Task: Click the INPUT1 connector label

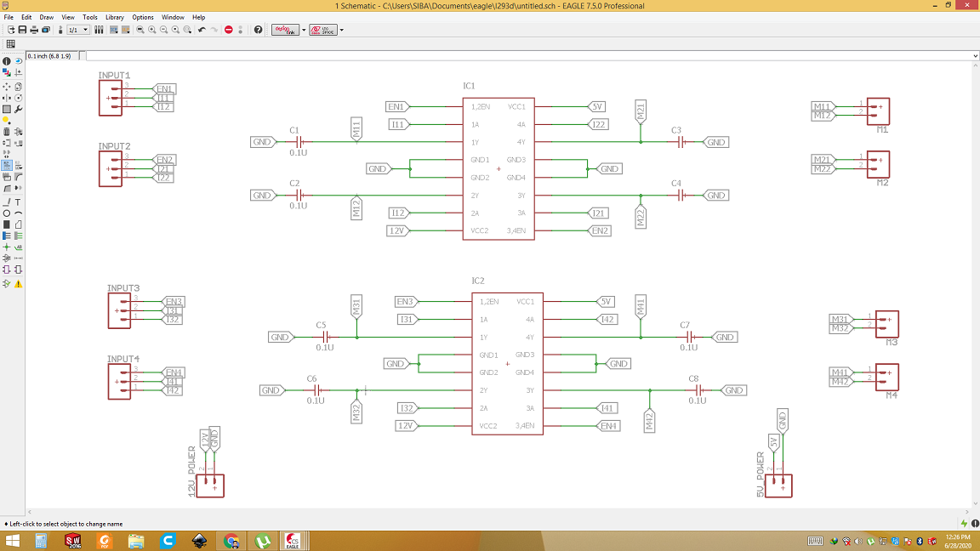Action: [x=114, y=75]
